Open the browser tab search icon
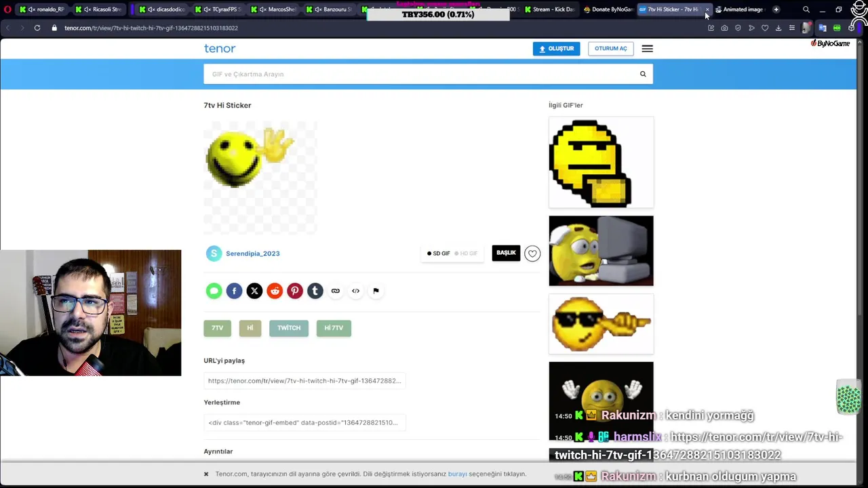The image size is (868, 488). coord(806,9)
